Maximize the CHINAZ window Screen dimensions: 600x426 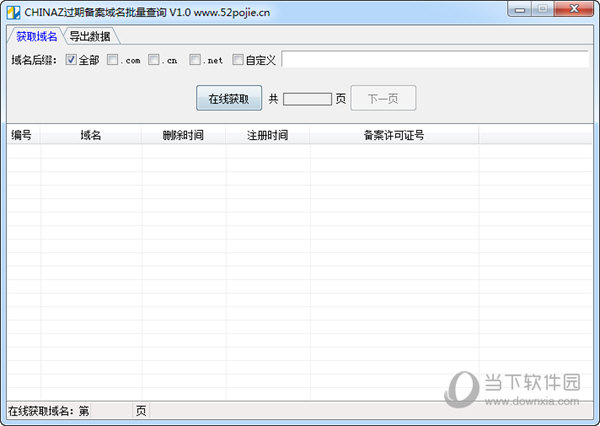pos(542,9)
